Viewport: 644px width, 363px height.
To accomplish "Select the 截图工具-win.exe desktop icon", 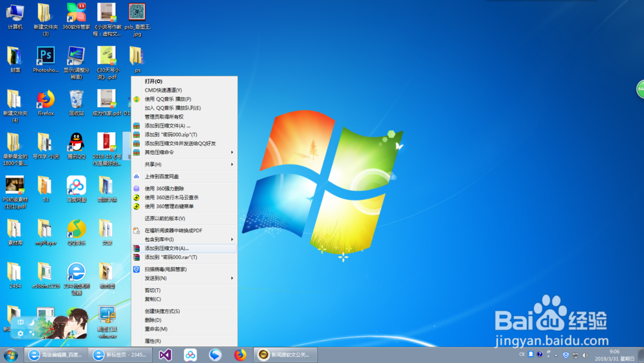I will 107,322.
